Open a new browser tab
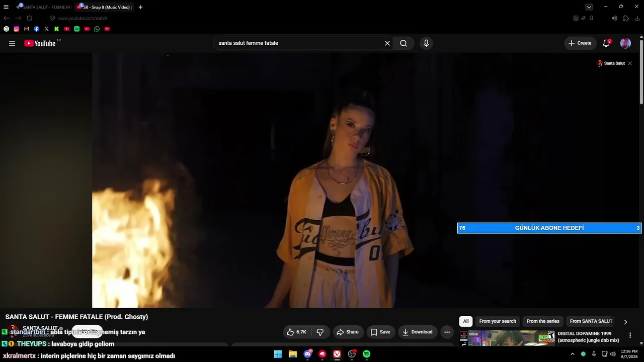This screenshot has width=644, height=362. (140, 7)
